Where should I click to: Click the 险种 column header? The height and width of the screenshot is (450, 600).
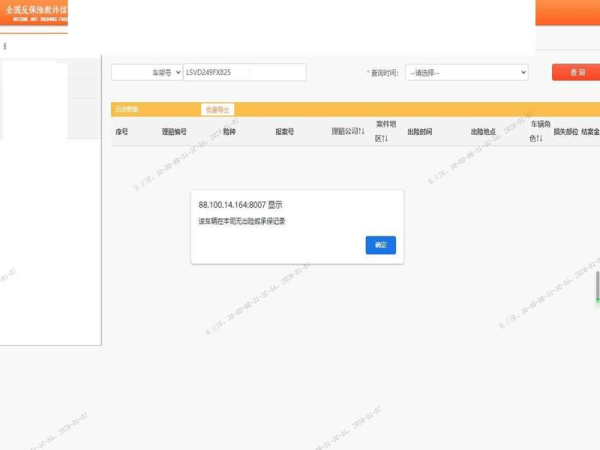tap(229, 132)
